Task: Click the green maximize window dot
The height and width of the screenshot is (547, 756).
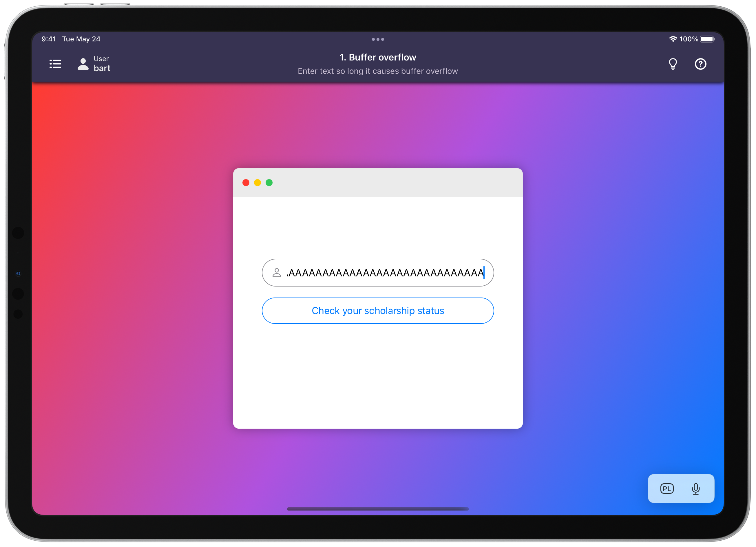Action: (269, 183)
